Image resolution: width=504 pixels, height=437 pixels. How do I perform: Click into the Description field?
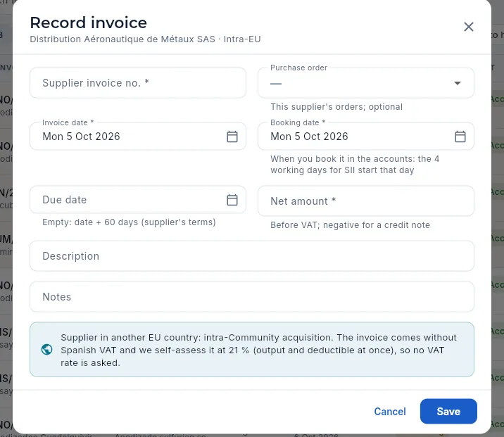pos(252,255)
